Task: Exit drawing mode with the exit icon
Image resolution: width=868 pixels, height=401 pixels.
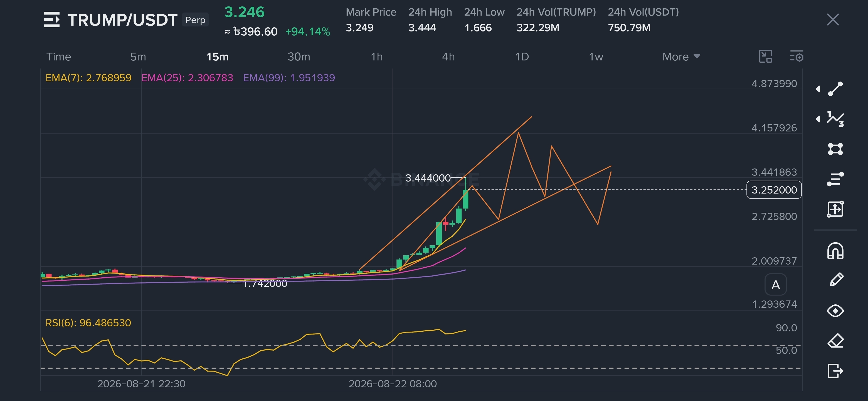Action: pyautogui.click(x=835, y=371)
